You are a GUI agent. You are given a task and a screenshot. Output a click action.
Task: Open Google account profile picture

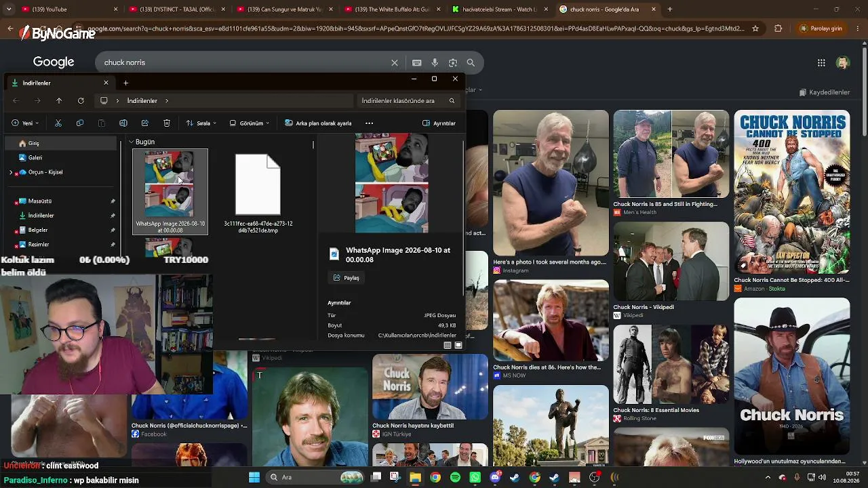[843, 63]
